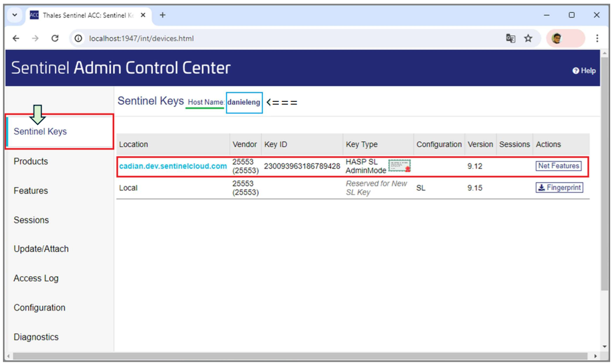The height and width of the screenshot is (364, 612).
Task: Click the Reserved for New SL Key text
Action: tap(376, 188)
